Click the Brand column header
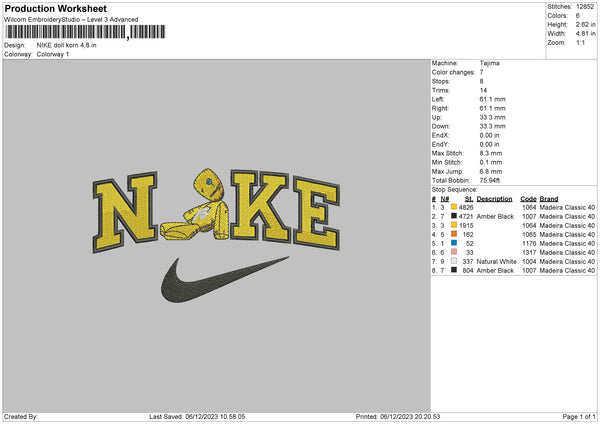This screenshot has width=600, height=424. (549, 199)
